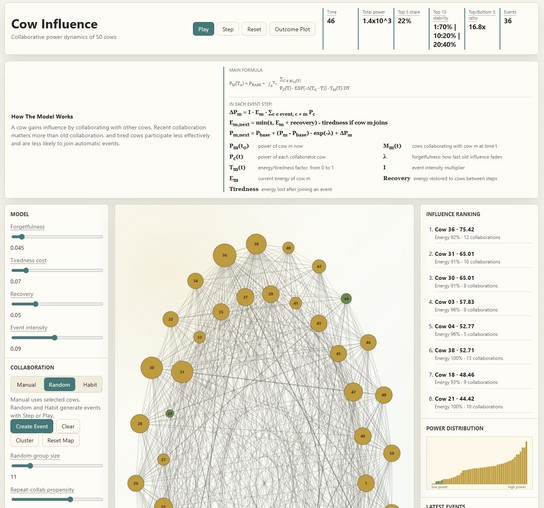Switch collaboration mode to Manual
The height and width of the screenshot is (508, 544).
point(26,384)
